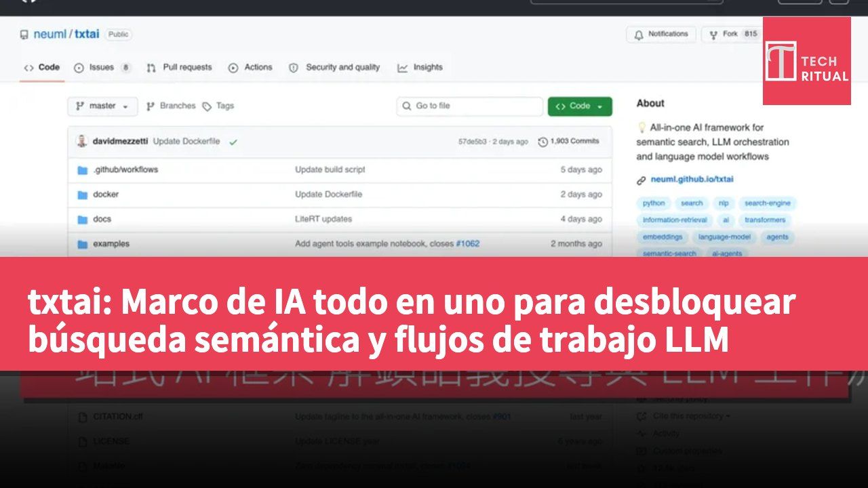Open the examples folder

coord(111,243)
